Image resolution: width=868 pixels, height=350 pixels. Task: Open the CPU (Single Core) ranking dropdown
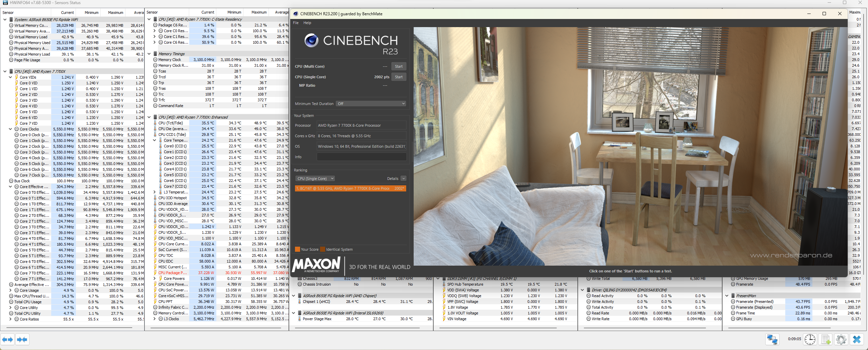(x=315, y=179)
